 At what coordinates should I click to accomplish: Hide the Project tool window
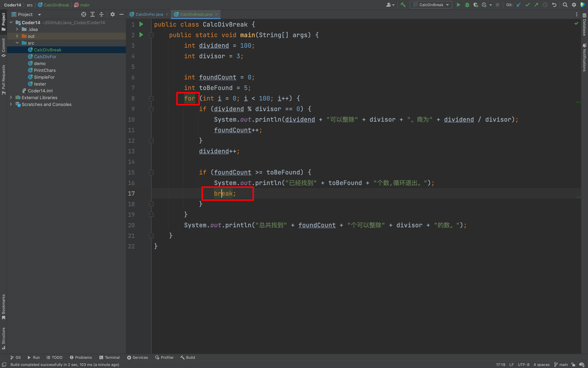[x=121, y=14]
